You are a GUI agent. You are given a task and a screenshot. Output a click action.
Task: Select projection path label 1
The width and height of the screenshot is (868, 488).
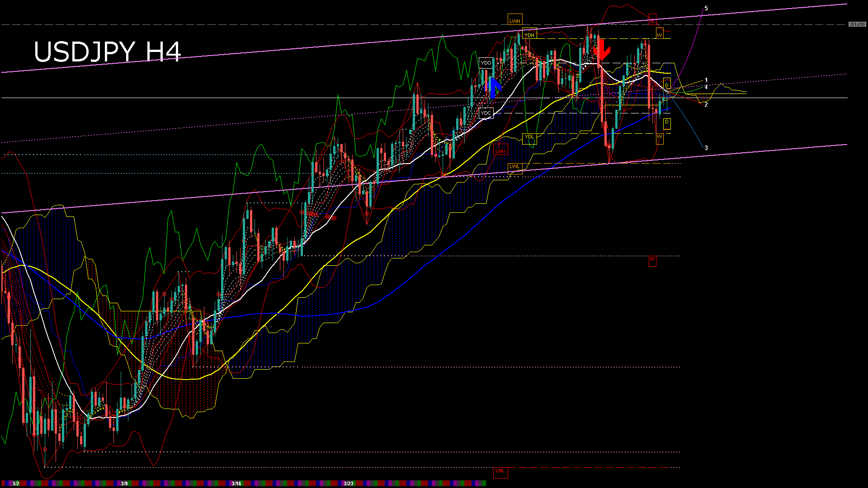point(706,80)
